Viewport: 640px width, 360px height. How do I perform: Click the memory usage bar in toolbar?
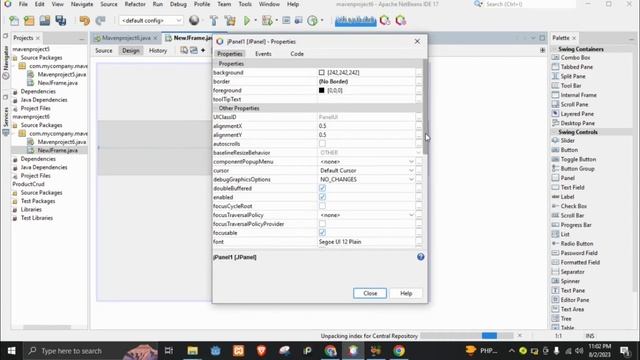coord(355,20)
